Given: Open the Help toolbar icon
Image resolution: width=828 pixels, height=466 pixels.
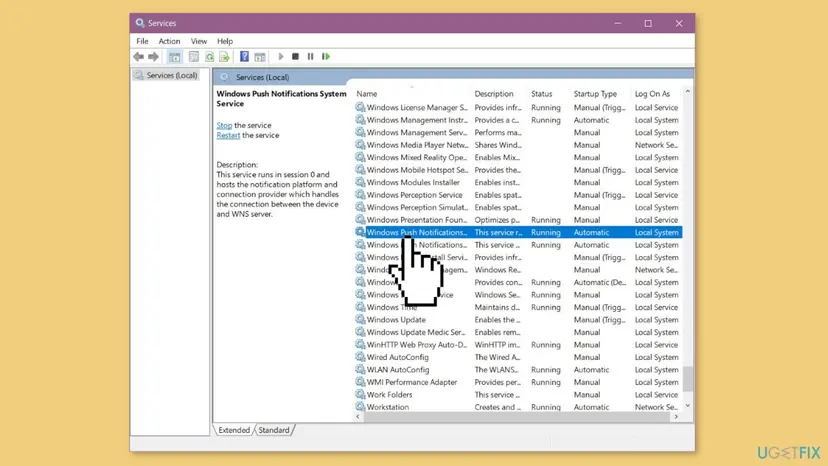Looking at the screenshot, I should 244,57.
